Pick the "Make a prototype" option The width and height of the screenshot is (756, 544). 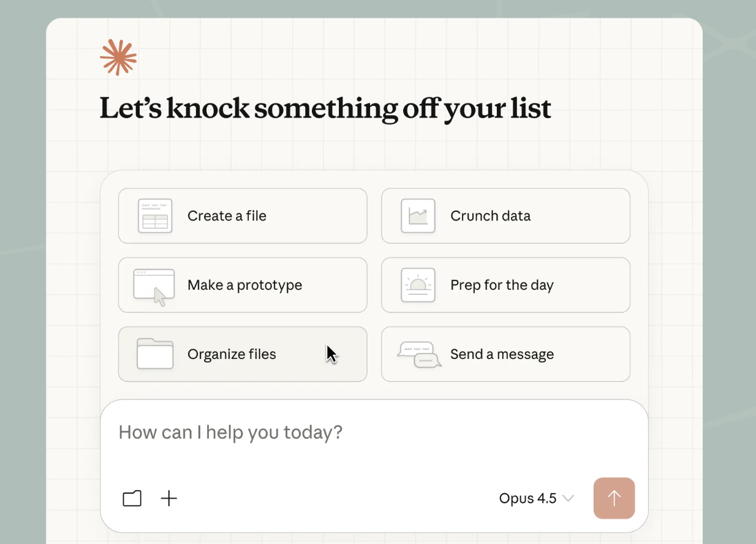[x=244, y=285]
